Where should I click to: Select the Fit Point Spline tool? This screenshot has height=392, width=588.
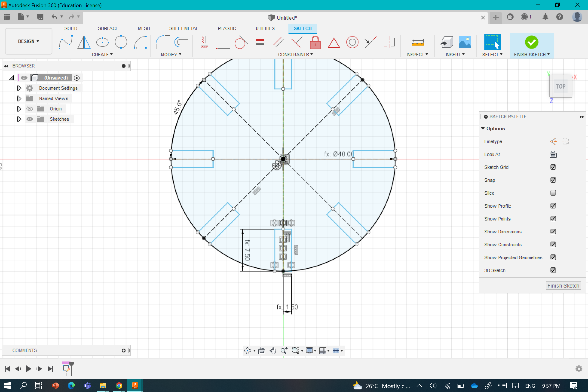pos(66,42)
